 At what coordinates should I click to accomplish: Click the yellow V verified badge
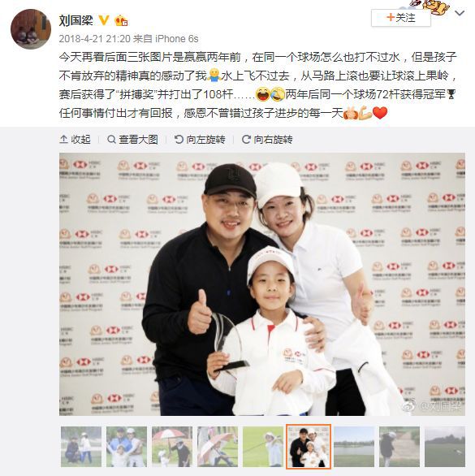coord(104,20)
